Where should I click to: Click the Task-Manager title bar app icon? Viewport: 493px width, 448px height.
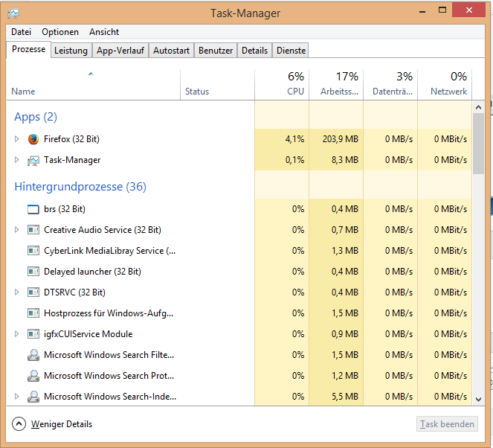point(13,13)
